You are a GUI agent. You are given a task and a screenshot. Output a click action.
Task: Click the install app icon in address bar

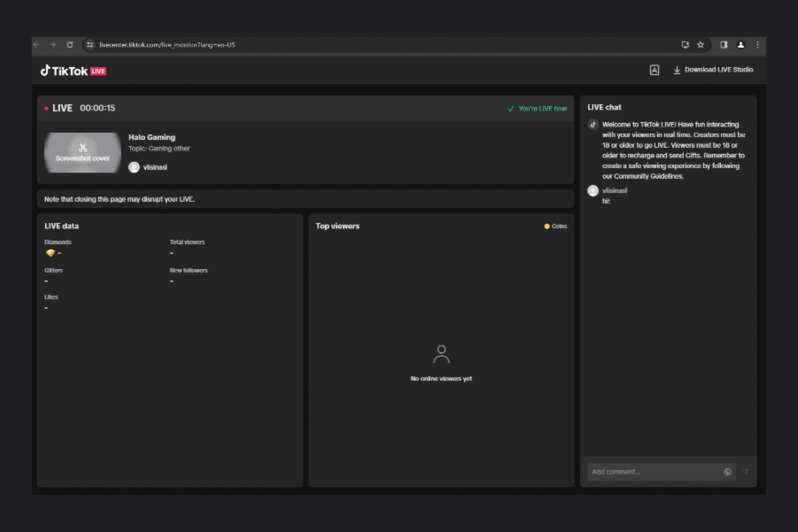(x=685, y=45)
